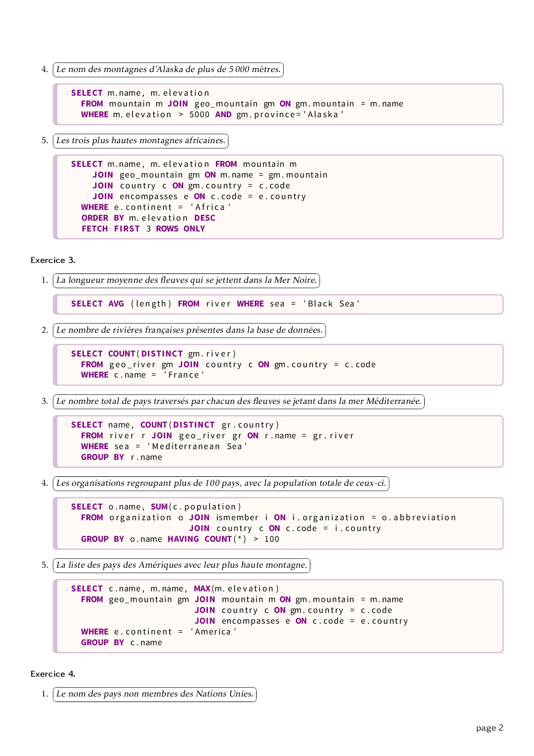Click the Alaska mountains question box

pos(168,69)
